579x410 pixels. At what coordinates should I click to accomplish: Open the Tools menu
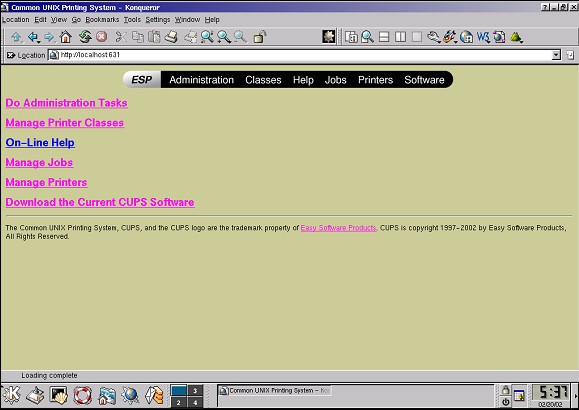click(x=132, y=20)
